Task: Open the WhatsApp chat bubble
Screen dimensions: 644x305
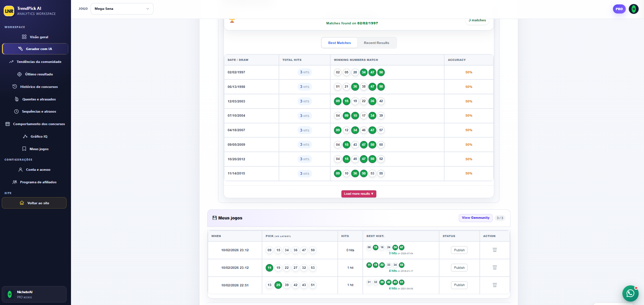Action: pyautogui.click(x=630, y=293)
